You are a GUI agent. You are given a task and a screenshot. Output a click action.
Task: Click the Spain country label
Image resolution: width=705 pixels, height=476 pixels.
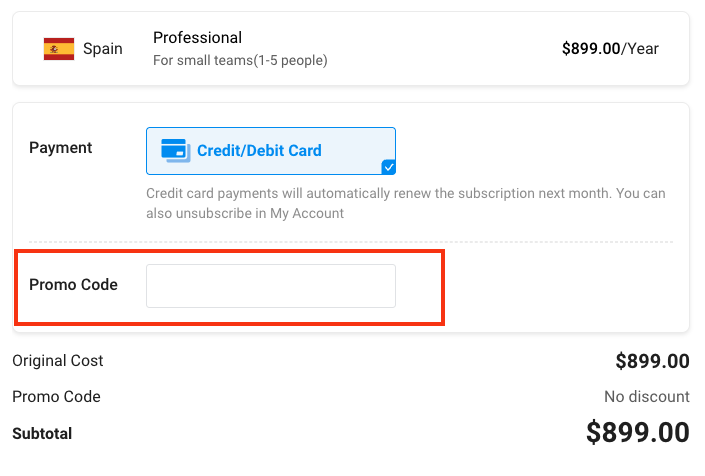point(103,49)
